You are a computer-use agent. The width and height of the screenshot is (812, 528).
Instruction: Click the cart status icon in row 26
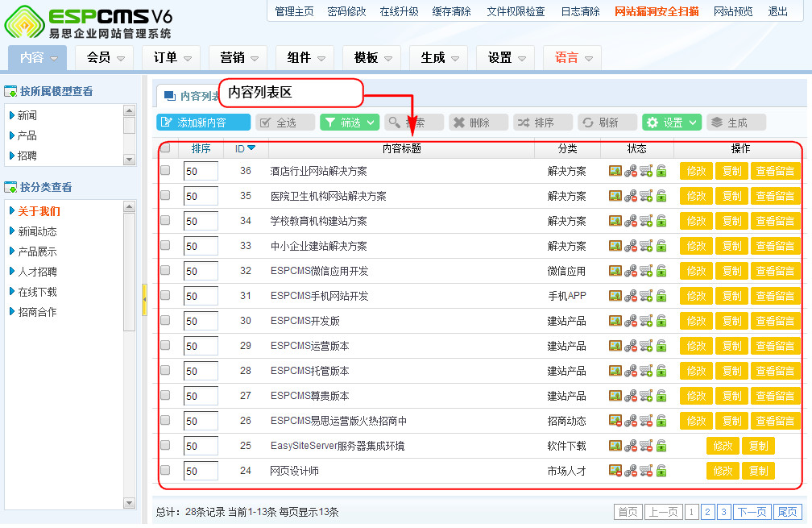pos(646,420)
